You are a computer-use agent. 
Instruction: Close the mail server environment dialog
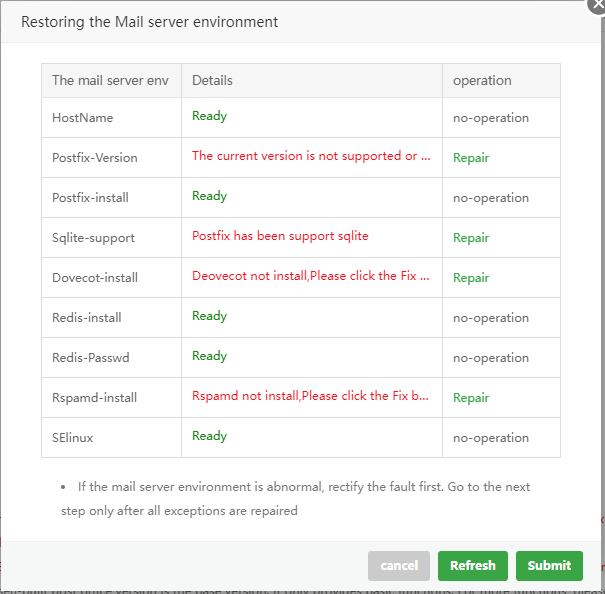click(598, 4)
